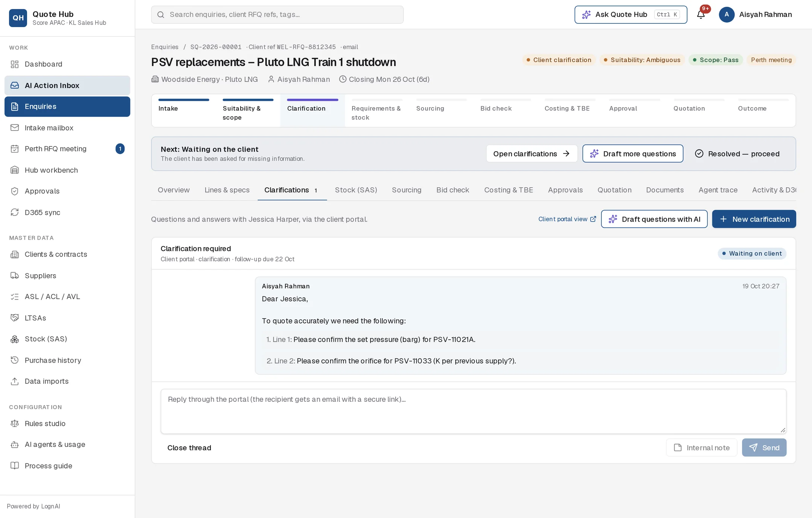The width and height of the screenshot is (812, 518).
Task: Open the Process guide
Action: click(67, 466)
